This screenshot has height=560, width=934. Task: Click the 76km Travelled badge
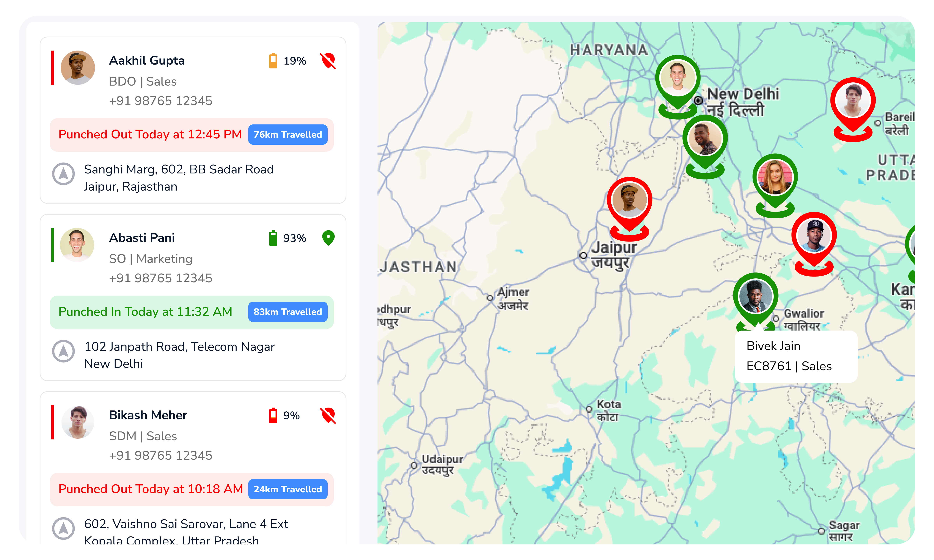click(288, 135)
